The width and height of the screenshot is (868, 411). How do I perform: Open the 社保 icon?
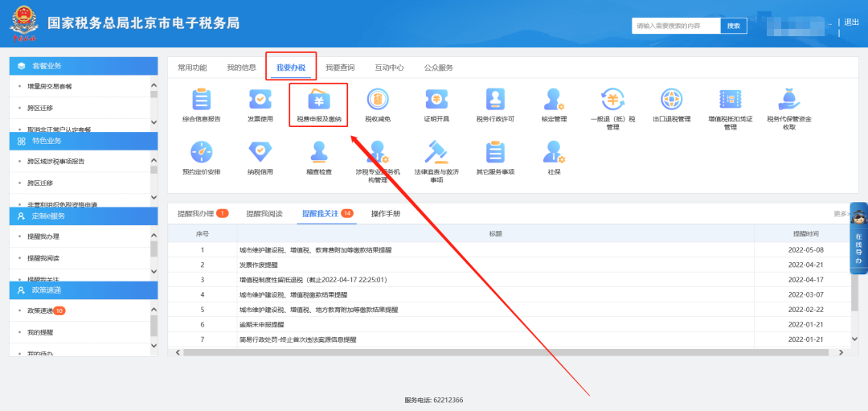point(554,153)
